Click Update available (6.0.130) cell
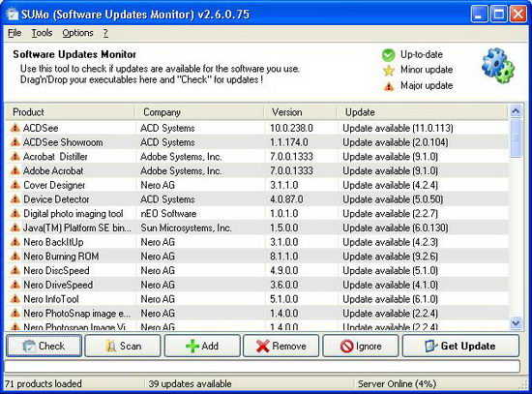 tap(396, 227)
